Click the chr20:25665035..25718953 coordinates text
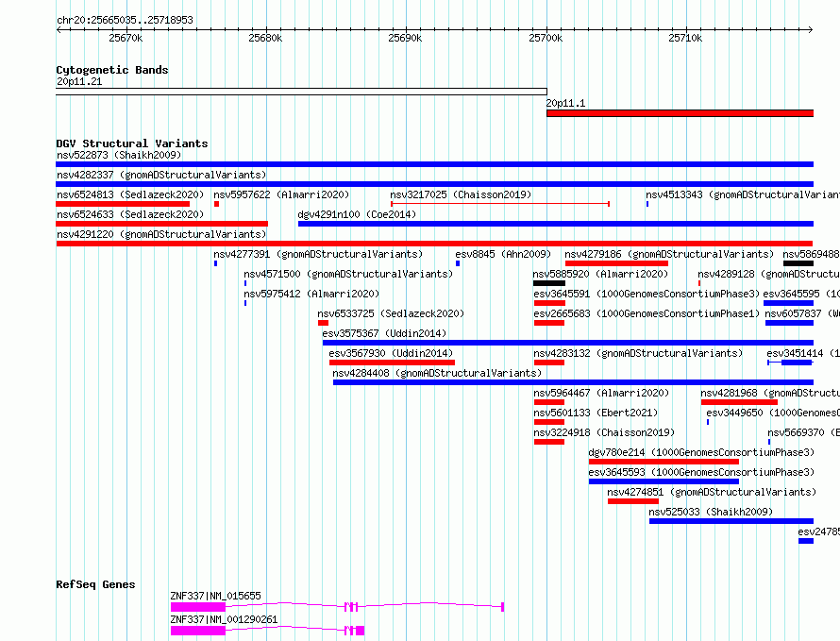840x641 pixels. [x=125, y=20]
